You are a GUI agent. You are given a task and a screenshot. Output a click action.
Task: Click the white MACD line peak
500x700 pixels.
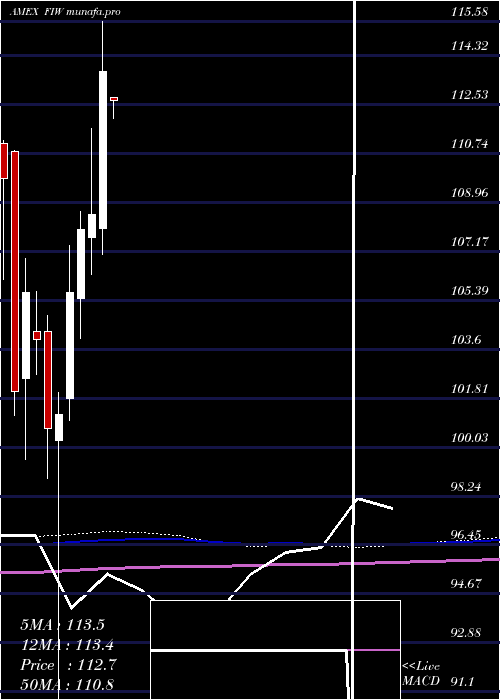[358, 499]
